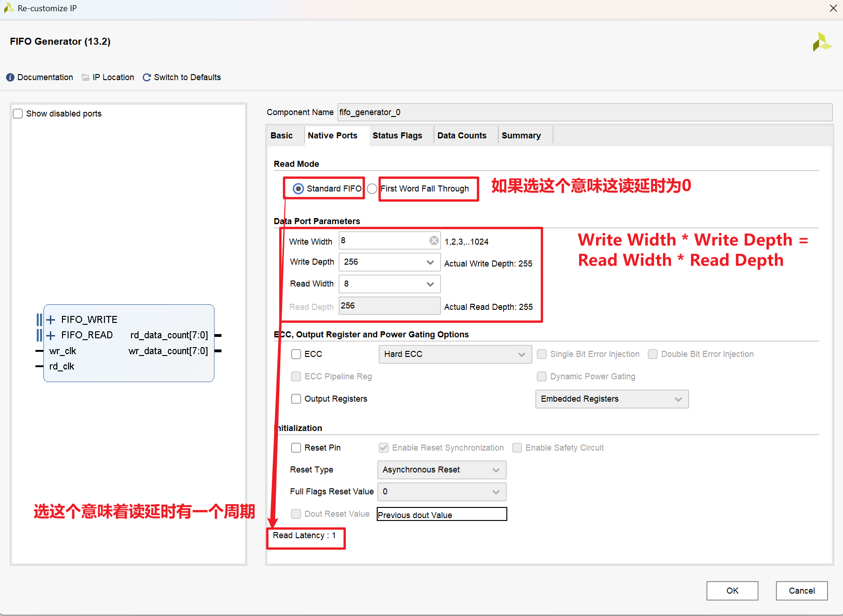Open the Reset Type dropdown
843x616 pixels.
click(442, 470)
